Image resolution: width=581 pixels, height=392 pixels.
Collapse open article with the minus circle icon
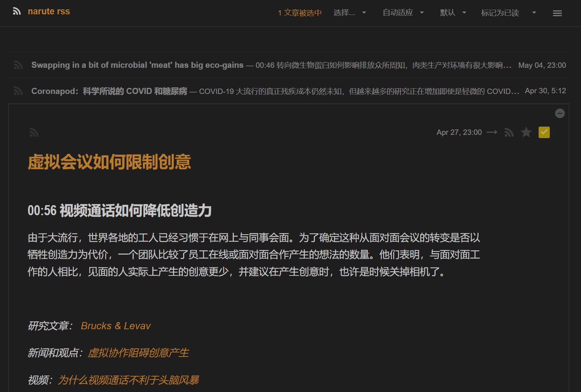point(559,113)
